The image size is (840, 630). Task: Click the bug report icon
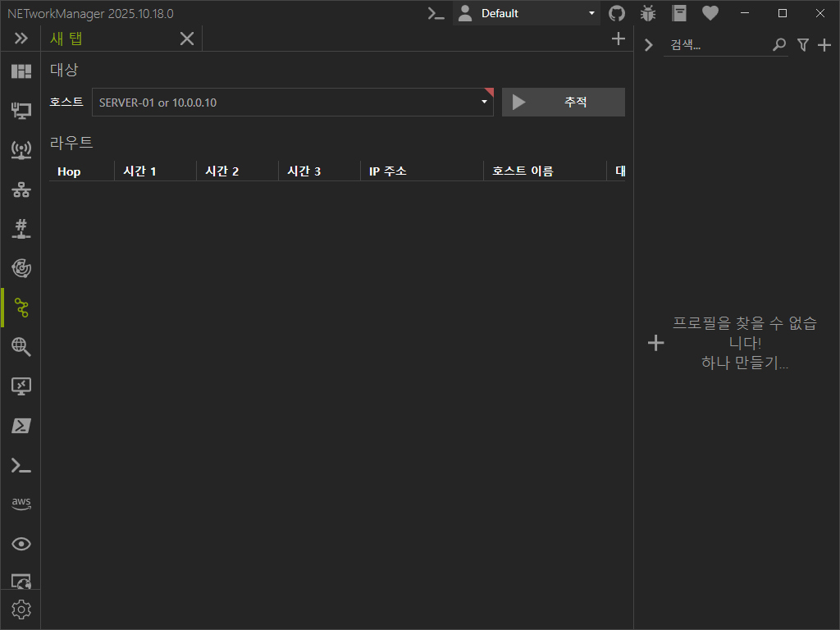coord(648,13)
